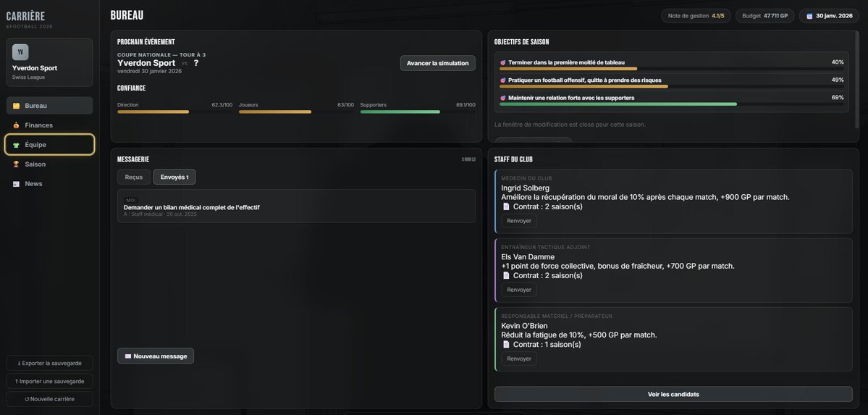
Task: Start a Nouvelle carrière
Action: point(50,399)
